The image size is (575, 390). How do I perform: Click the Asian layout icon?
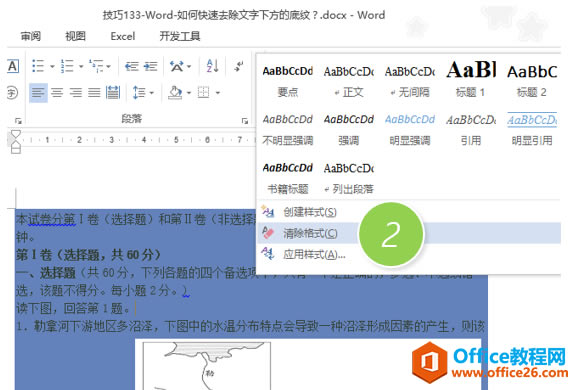tap(177, 66)
